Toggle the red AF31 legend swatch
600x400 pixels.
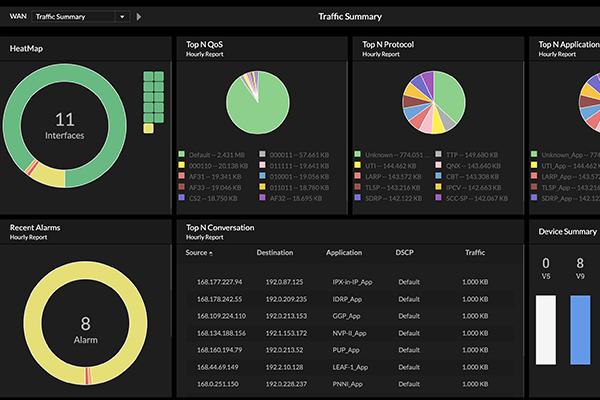click(x=182, y=176)
